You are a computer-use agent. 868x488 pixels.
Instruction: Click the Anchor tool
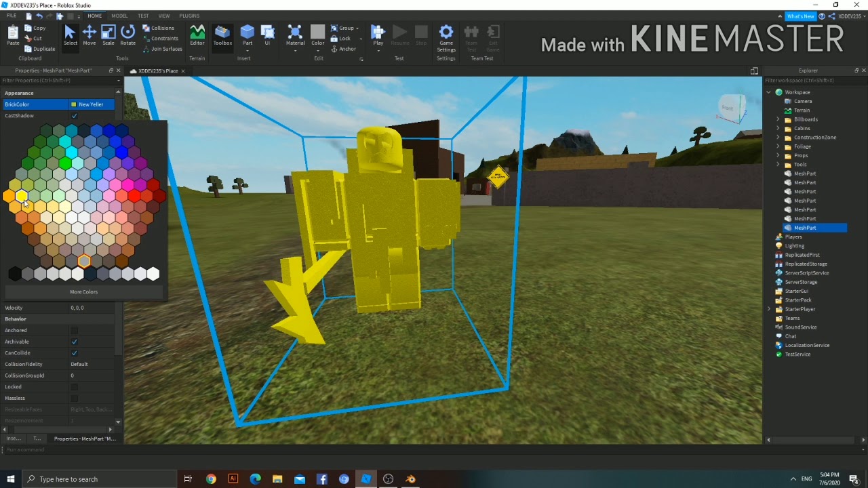343,49
